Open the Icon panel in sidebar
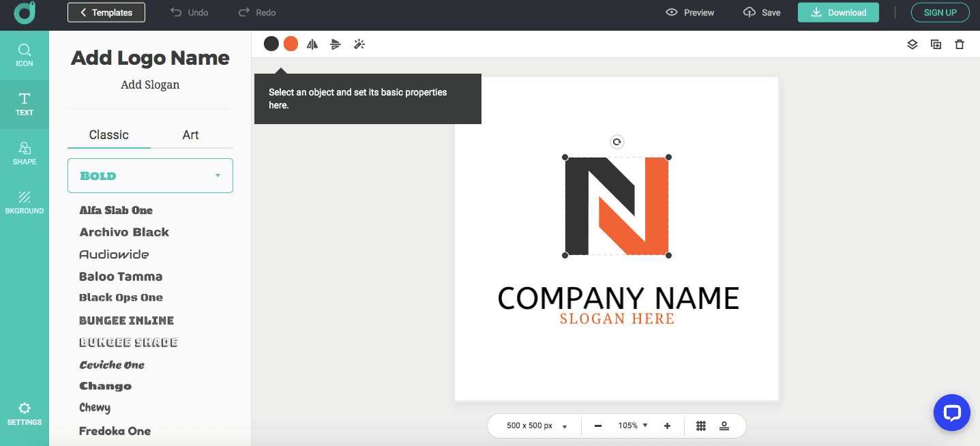 coord(25,55)
